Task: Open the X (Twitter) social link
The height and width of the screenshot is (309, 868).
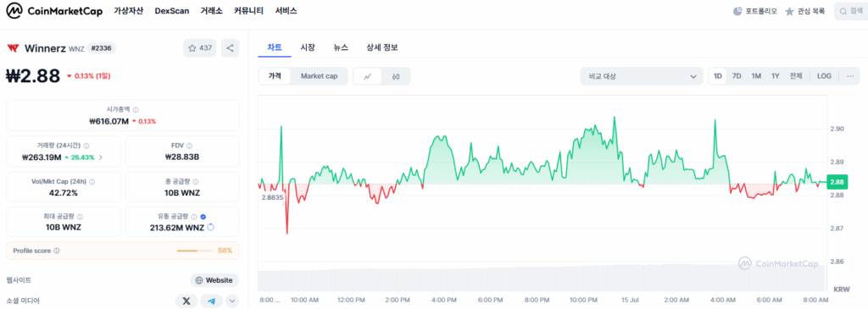Action: tap(186, 301)
